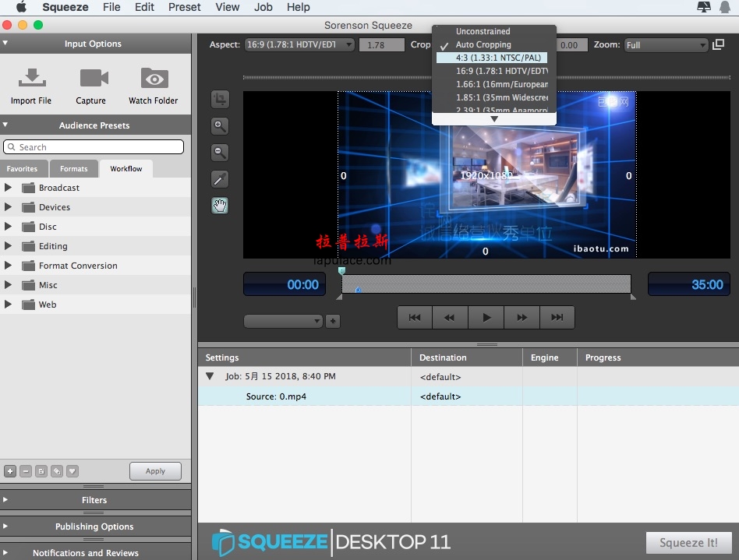Click the Apply button
Viewport: 739px width, 560px height.
[x=156, y=471]
